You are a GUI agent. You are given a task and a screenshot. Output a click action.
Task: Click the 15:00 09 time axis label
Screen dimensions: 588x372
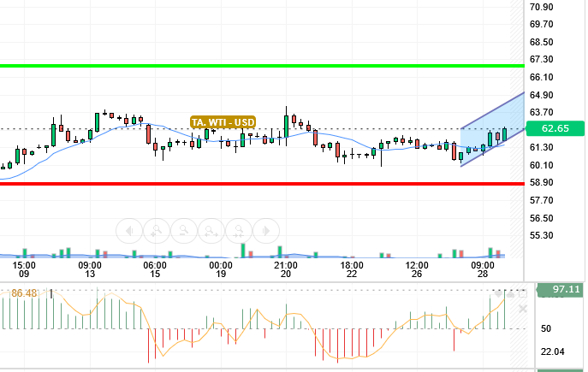click(24, 269)
